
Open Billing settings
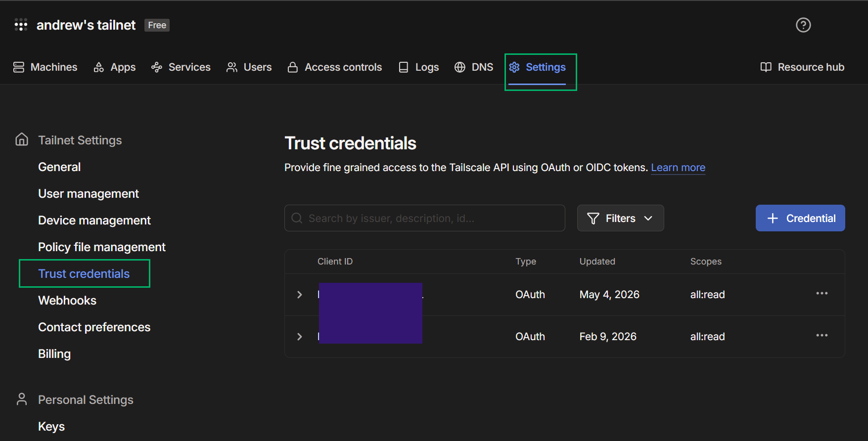54,354
